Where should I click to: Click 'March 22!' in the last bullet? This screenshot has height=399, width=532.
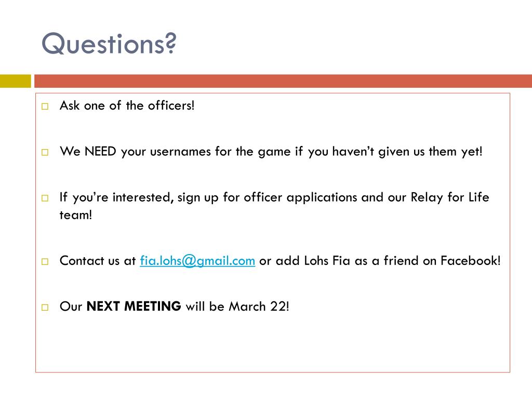point(259,307)
